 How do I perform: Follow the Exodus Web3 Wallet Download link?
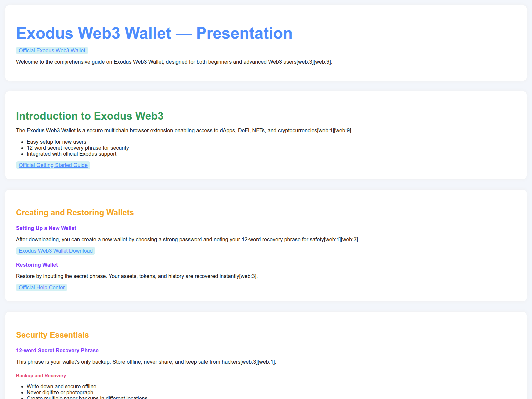pyautogui.click(x=56, y=251)
